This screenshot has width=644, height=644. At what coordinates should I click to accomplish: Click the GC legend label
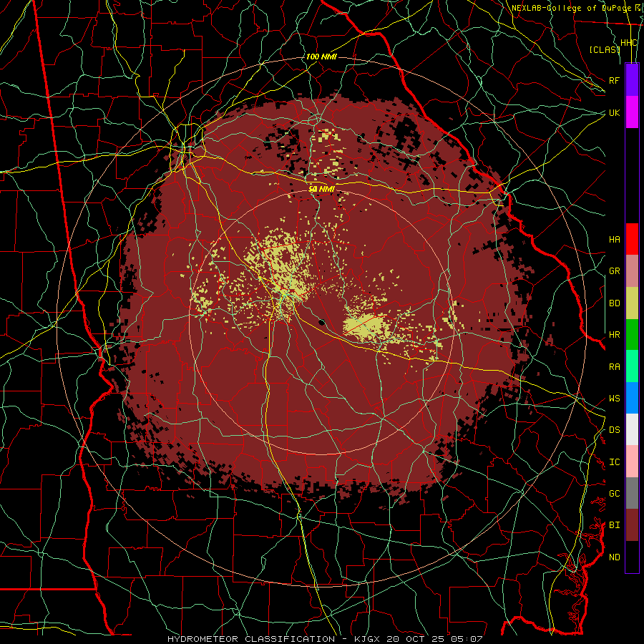615,494
